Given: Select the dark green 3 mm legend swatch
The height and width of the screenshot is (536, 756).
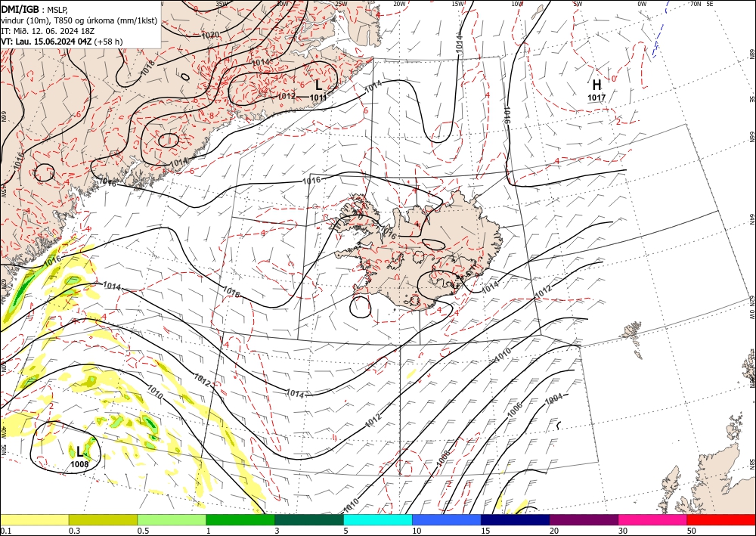Looking at the screenshot, I should [309, 519].
